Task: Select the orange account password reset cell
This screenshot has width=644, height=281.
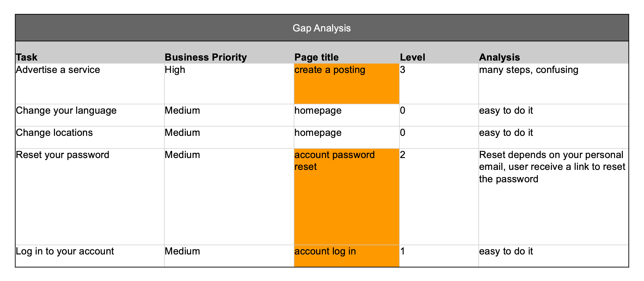Action: tap(346, 196)
